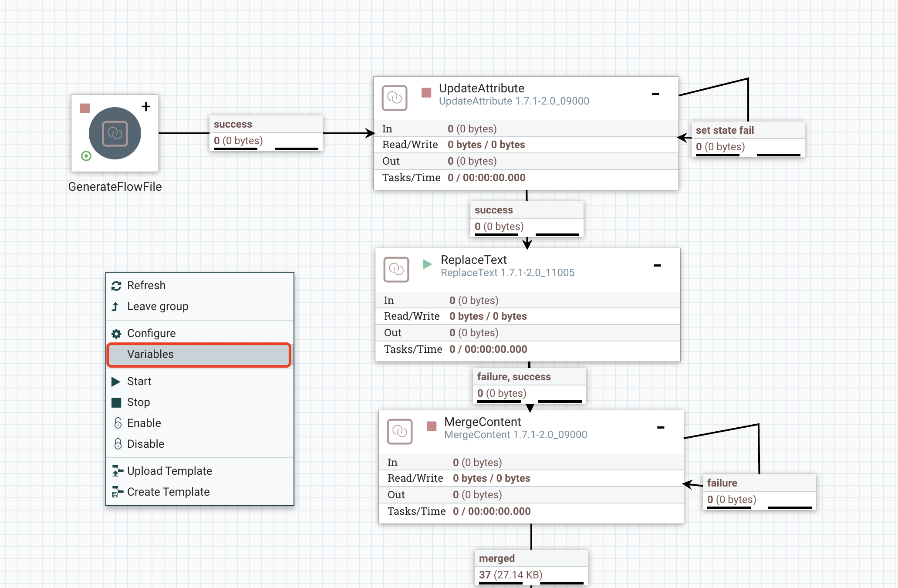
Task: Select the UpdateAttribute processor icon
Action: point(394,98)
